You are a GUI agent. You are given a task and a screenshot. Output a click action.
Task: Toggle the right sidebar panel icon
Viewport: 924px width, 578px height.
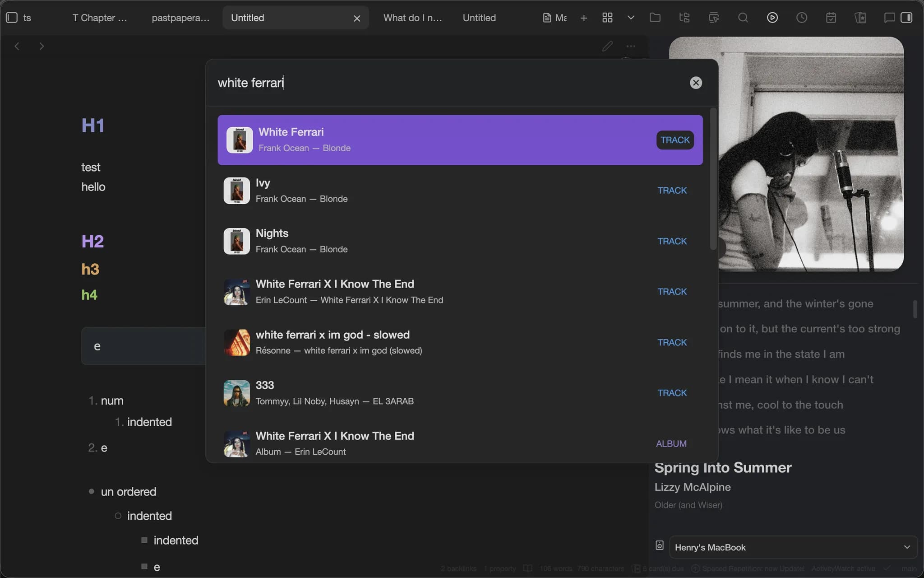(906, 18)
